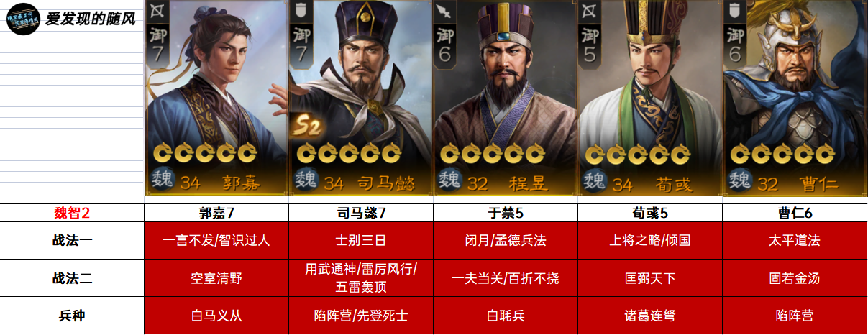Select the 战法一 row label
This screenshot has width=868, height=335.
click(72, 240)
